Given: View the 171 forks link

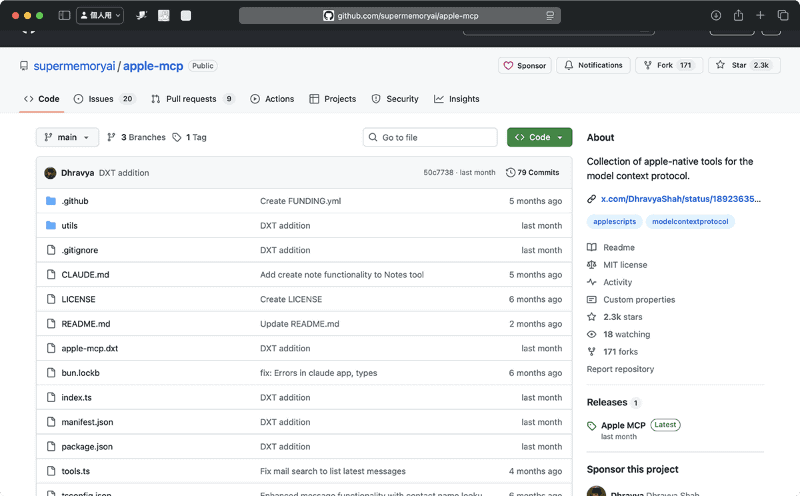Looking at the screenshot, I should (x=620, y=352).
